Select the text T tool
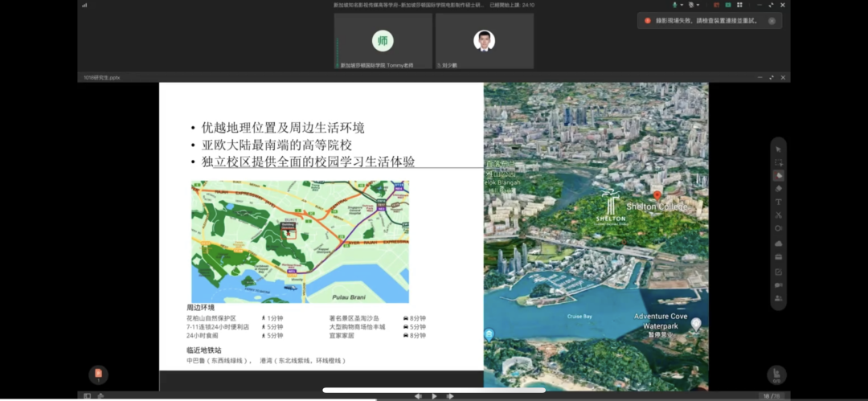Screen dimensions: 868x401 point(778,202)
